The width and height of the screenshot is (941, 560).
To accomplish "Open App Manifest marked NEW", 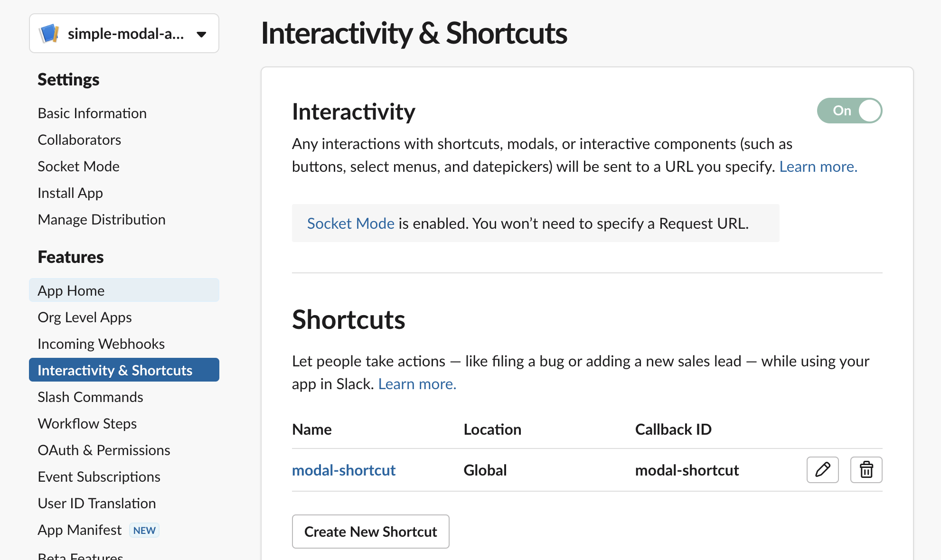I will [x=80, y=530].
